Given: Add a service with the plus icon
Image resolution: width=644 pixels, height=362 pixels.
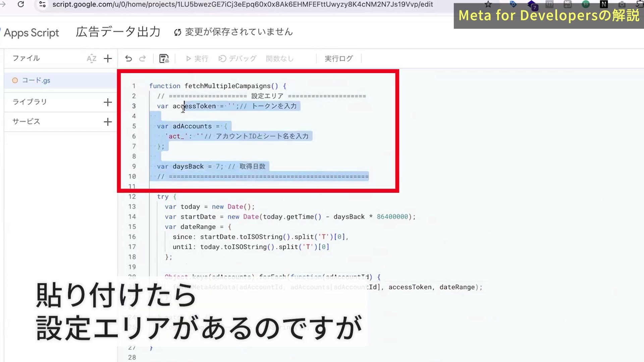Looking at the screenshot, I should coord(108,122).
